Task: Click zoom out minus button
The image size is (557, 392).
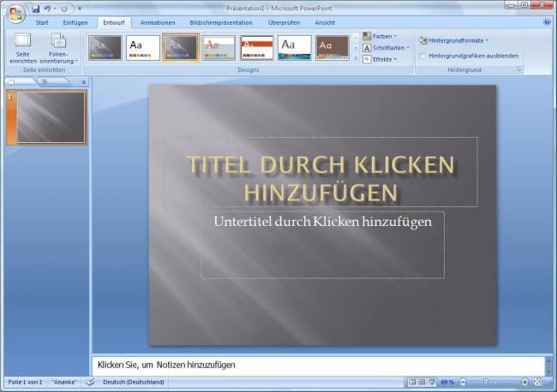Action: click(463, 382)
